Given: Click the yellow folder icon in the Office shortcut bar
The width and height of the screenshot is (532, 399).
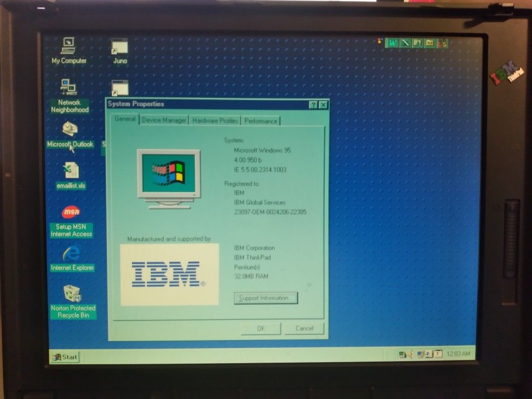Looking at the screenshot, I should click(x=430, y=43).
